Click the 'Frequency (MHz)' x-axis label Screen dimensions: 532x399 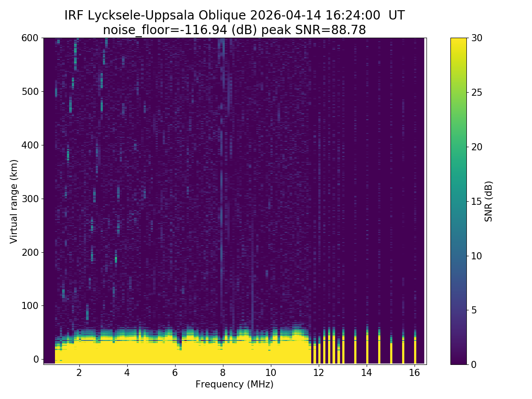234,384
